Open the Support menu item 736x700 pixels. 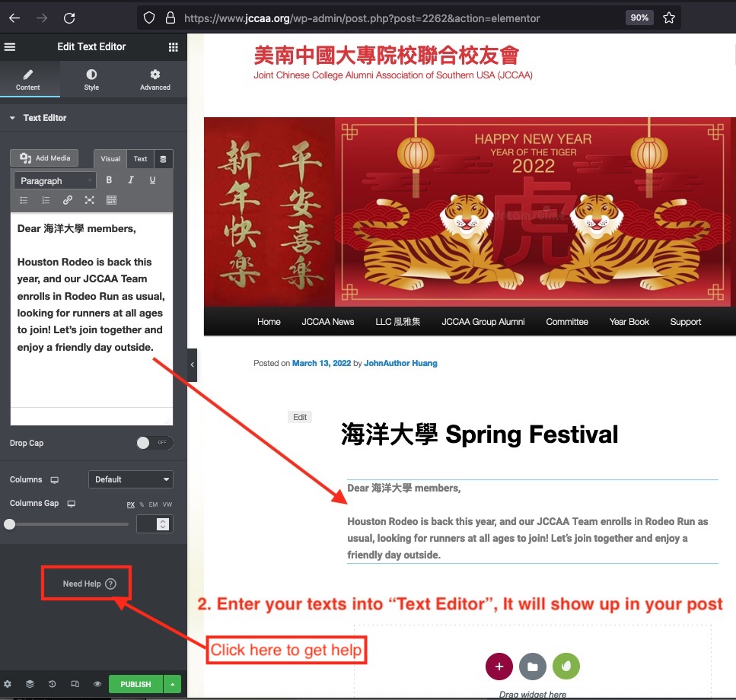pyautogui.click(x=685, y=322)
